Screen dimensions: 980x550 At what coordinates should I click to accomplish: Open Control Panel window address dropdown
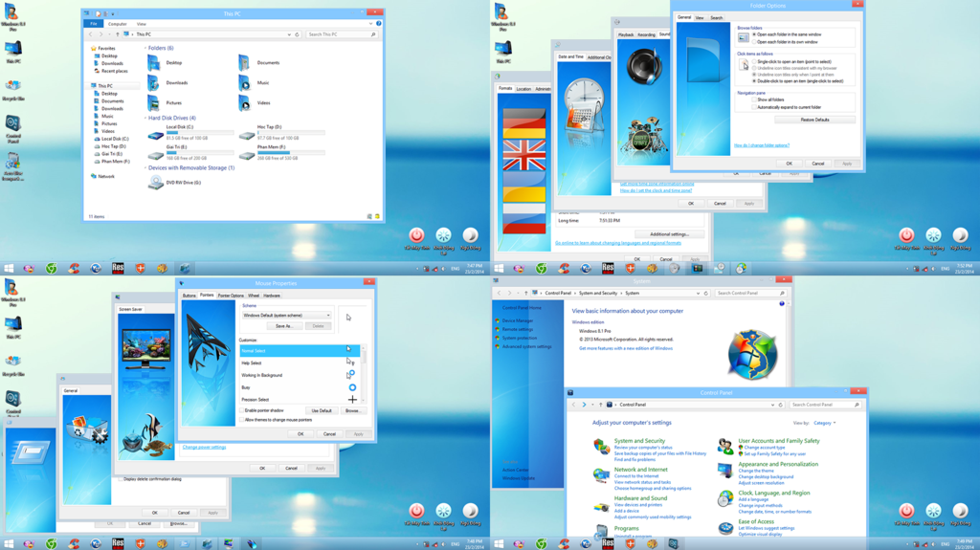(x=772, y=405)
